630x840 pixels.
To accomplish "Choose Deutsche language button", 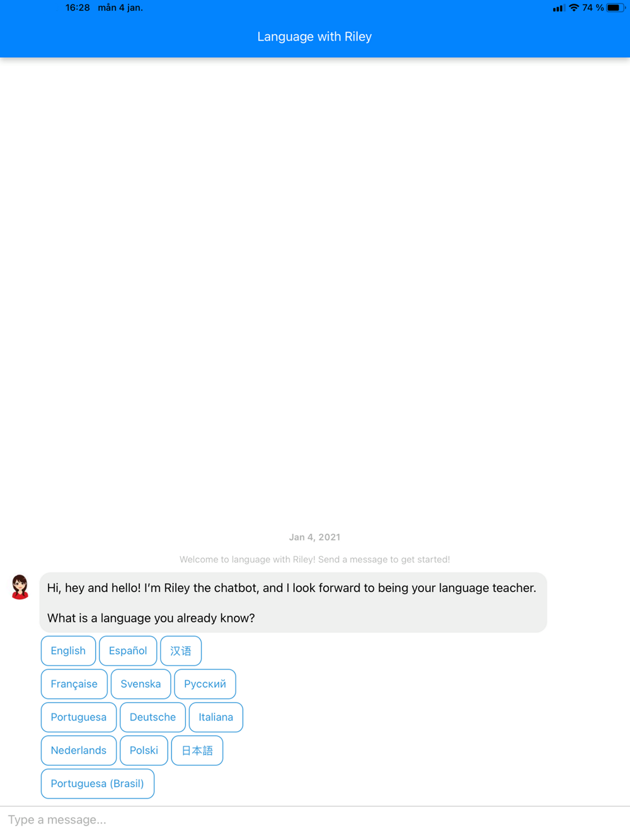I will (x=152, y=717).
